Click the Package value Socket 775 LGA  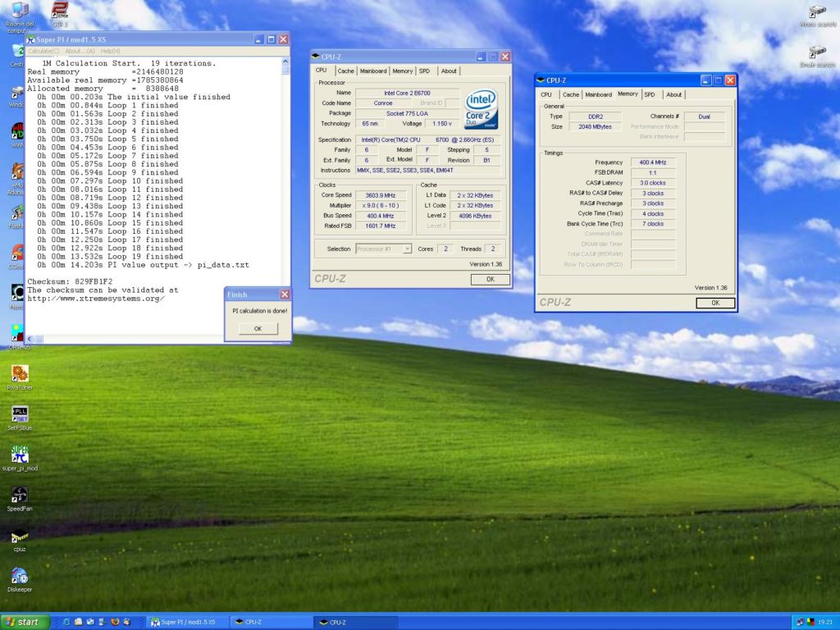(407, 113)
